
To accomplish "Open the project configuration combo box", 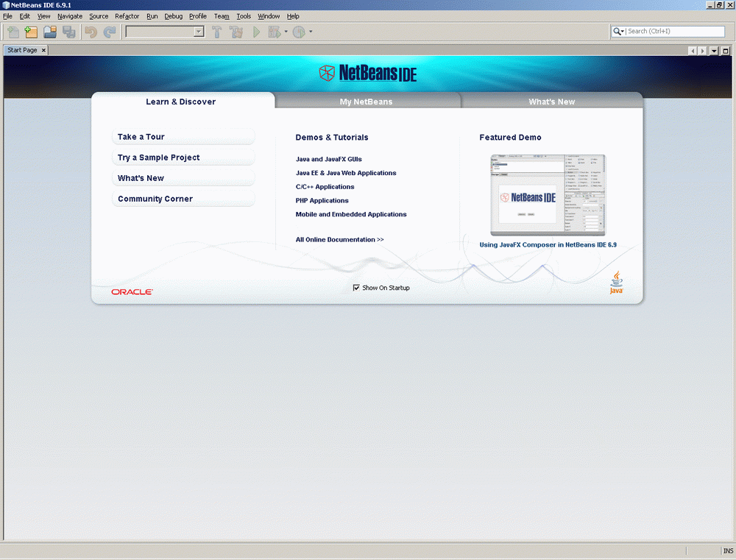I will [165, 32].
